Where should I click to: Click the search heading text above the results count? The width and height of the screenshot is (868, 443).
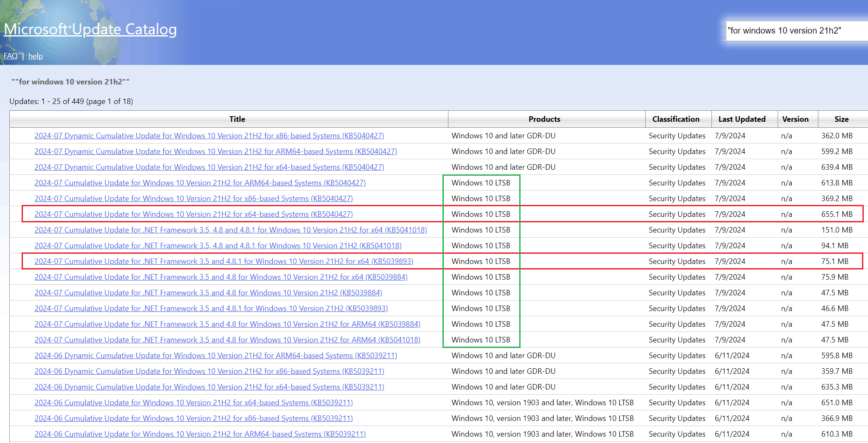[x=70, y=82]
